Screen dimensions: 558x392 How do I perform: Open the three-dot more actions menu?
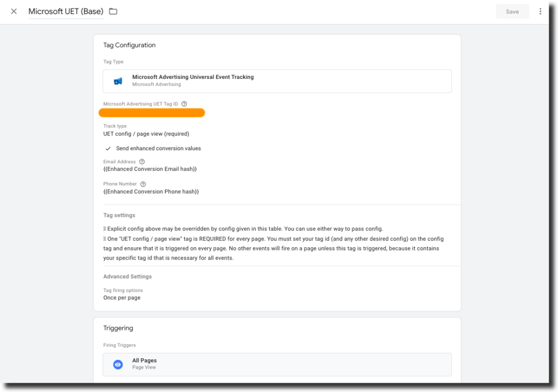point(540,11)
